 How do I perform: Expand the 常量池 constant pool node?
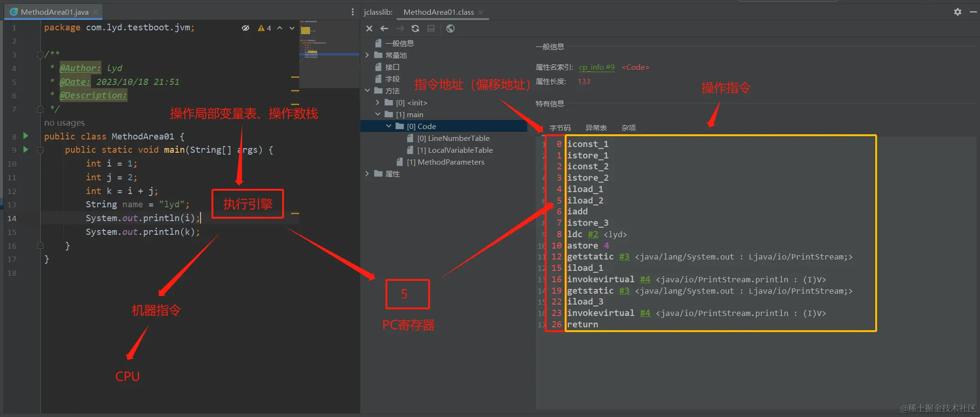tap(367, 55)
